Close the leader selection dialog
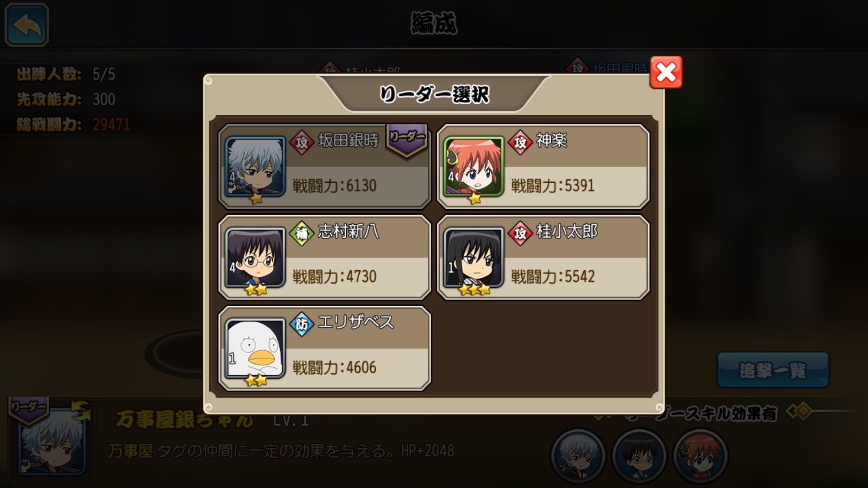 [x=666, y=72]
